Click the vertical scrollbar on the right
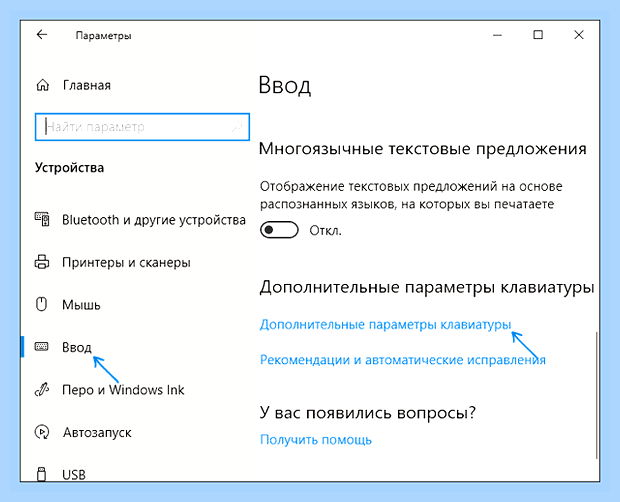This screenshot has height=502, width=620. pyautogui.click(x=596, y=395)
